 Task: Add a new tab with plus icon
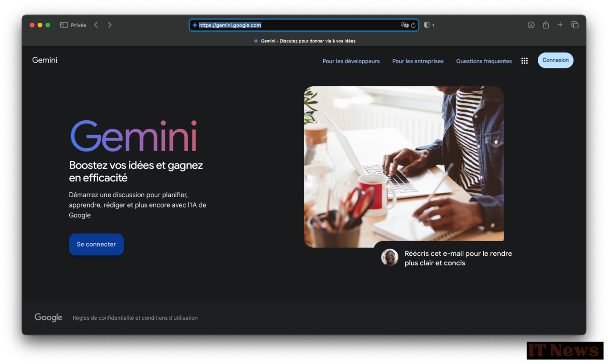click(x=560, y=25)
